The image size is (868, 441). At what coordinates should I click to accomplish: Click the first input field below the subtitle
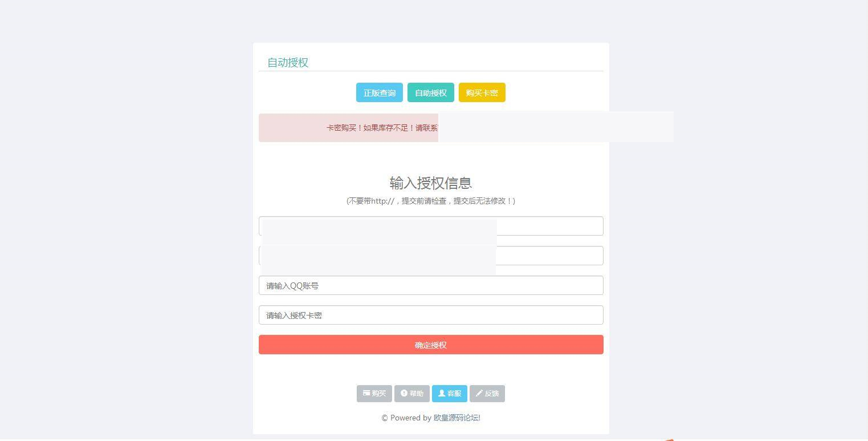[430, 225]
